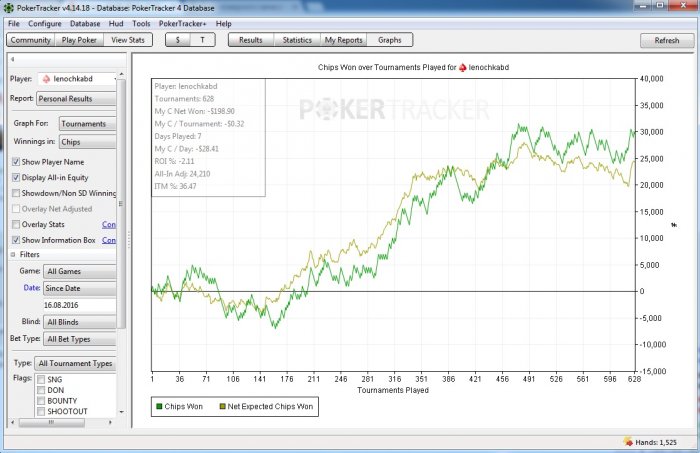Open the Configure menu
The height and width of the screenshot is (453, 700).
coord(45,24)
